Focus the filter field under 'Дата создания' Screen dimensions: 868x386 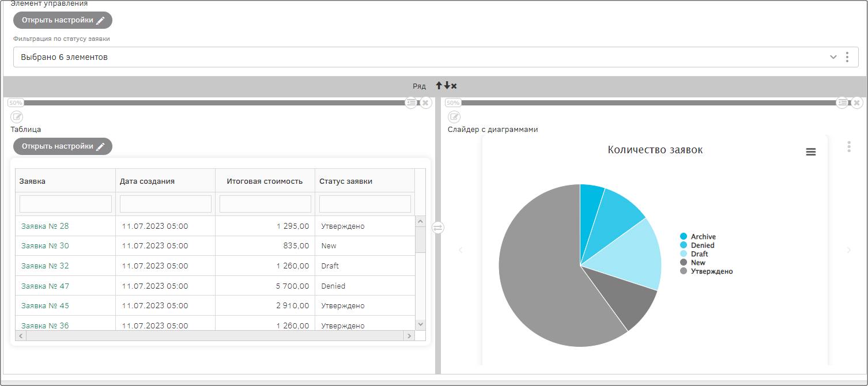tap(165, 204)
